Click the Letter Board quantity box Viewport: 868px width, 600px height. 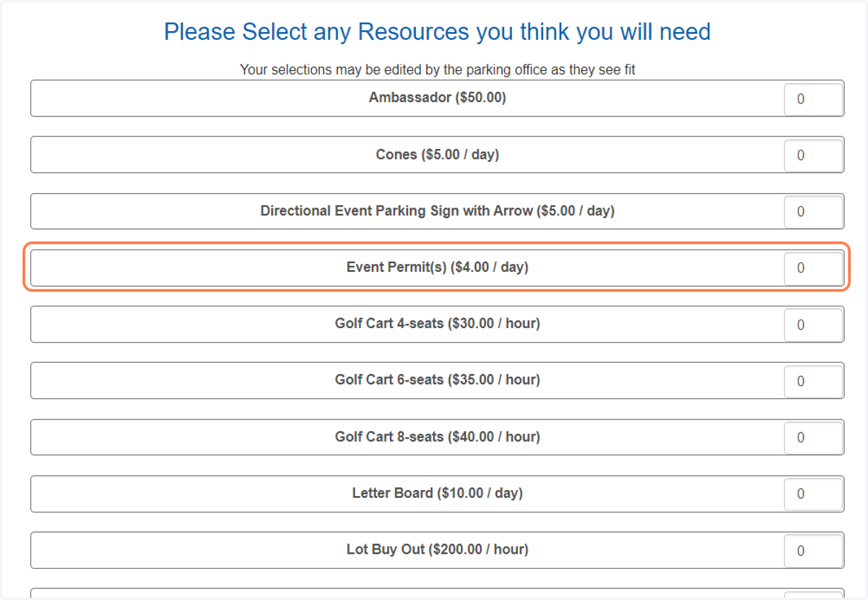[814, 494]
